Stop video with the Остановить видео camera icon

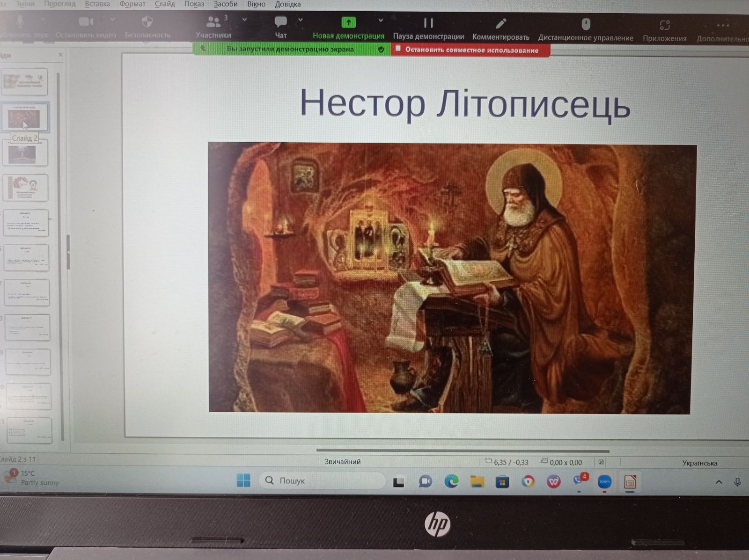[x=86, y=22]
